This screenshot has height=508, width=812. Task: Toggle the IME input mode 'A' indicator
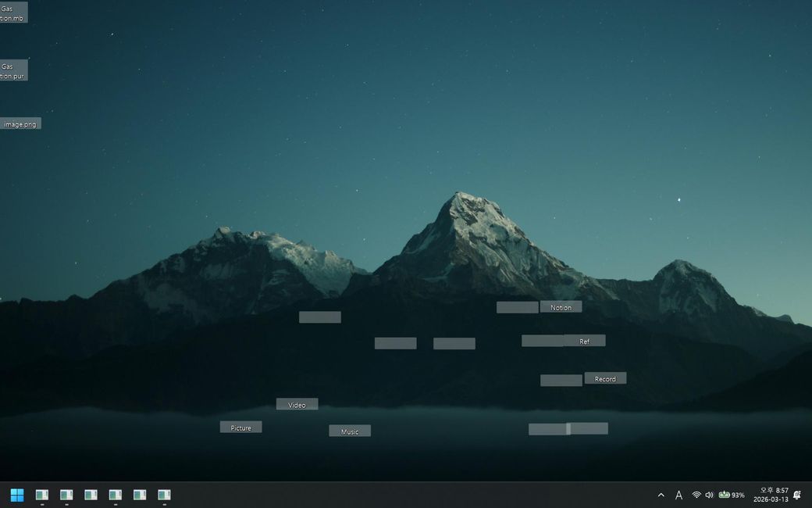[678, 495]
